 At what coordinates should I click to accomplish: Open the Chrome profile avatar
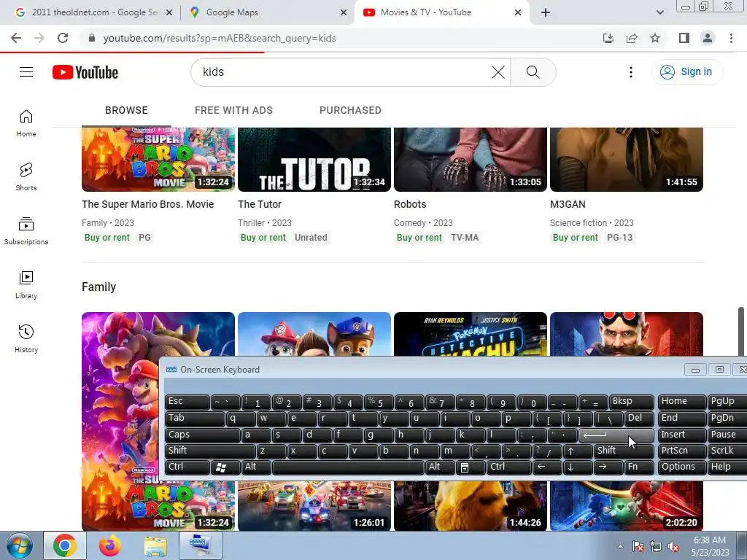pos(708,38)
